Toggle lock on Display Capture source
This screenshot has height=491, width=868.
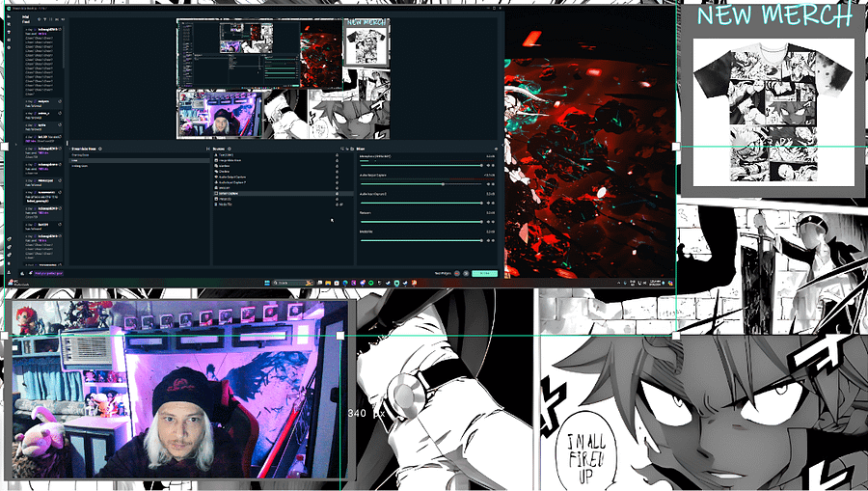337,194
